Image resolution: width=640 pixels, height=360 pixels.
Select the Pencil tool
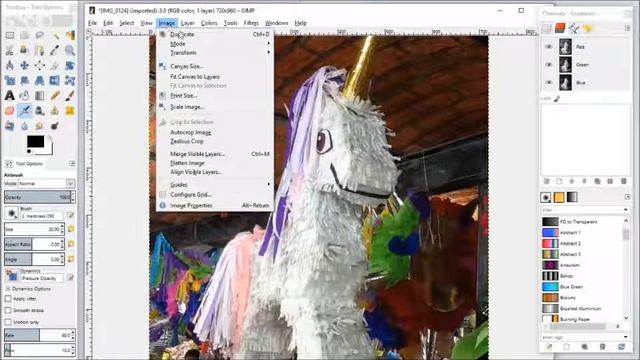point(55,96)
